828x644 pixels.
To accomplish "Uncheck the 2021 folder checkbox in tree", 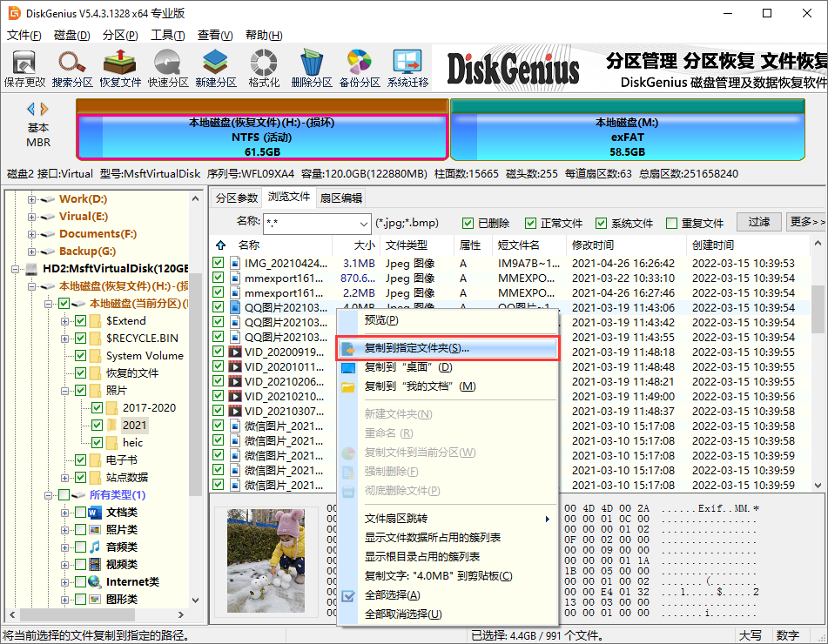I will tap(98, 425).
